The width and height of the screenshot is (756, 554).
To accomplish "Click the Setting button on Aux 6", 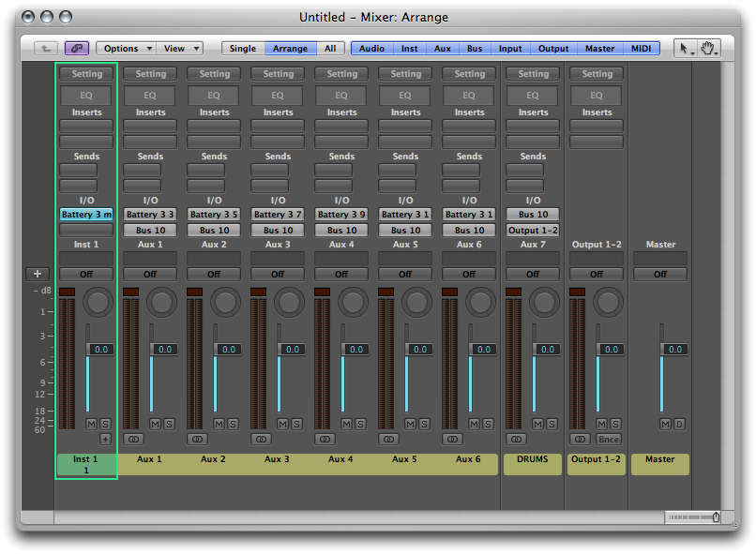I will (x=469, y=74).
